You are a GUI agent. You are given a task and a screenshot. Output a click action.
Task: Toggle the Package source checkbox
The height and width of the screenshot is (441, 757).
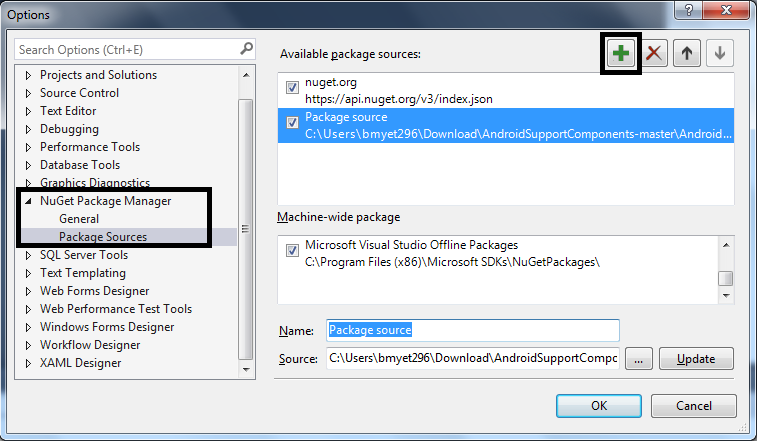[x=292, y=123]
